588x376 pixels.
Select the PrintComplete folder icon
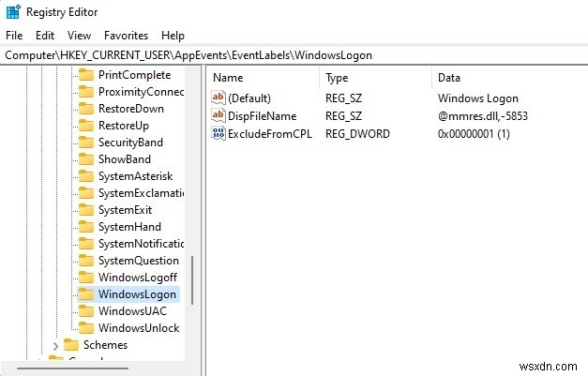[x=86, y=75]
